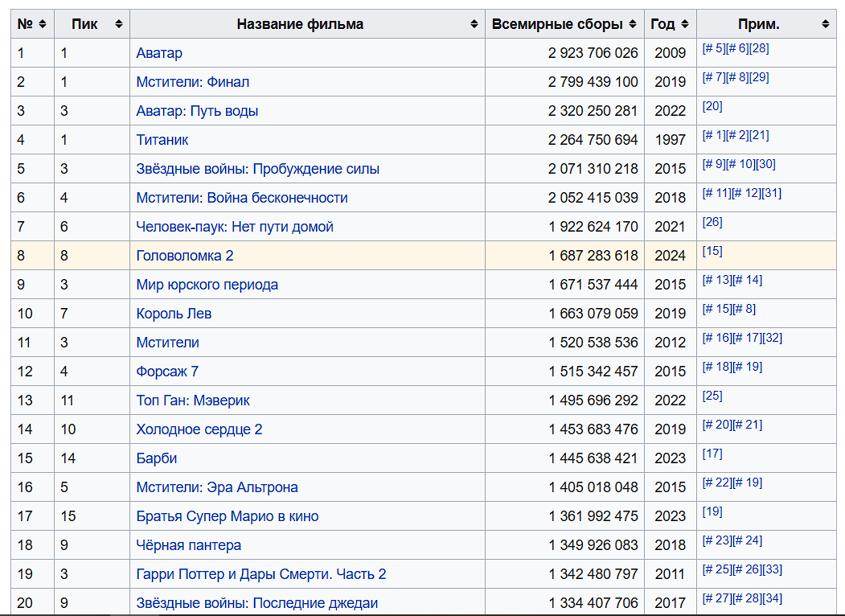Follow footnote [21] in Титаник row
845x616 pixels.
[x=759, y=135]
